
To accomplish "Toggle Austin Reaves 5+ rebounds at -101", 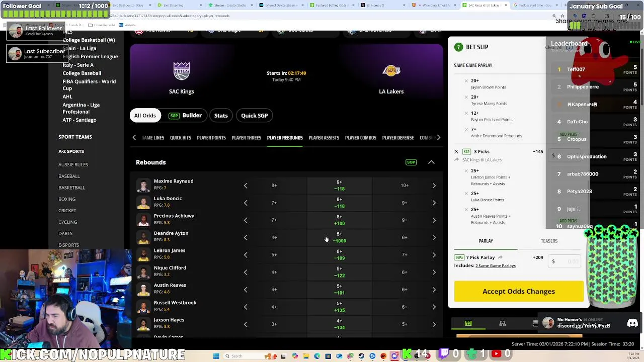I will [339, 290].
